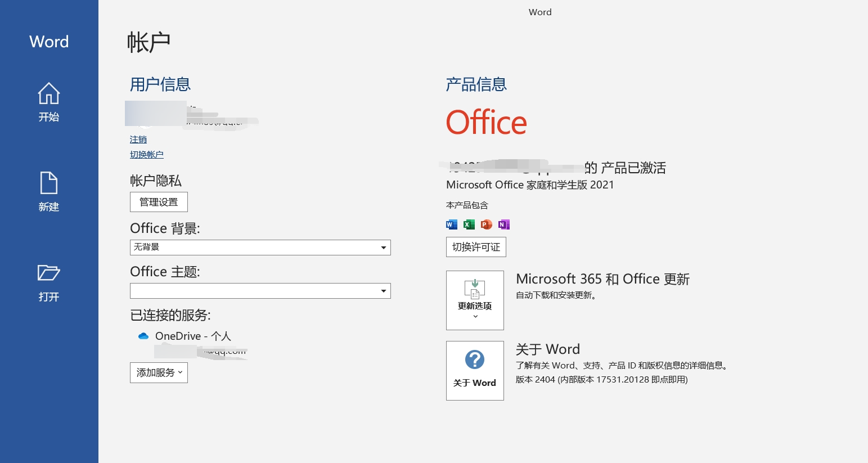This screenshot has width=868, height=463.
Task: Click the Office logo text
Action: (487, 123)
